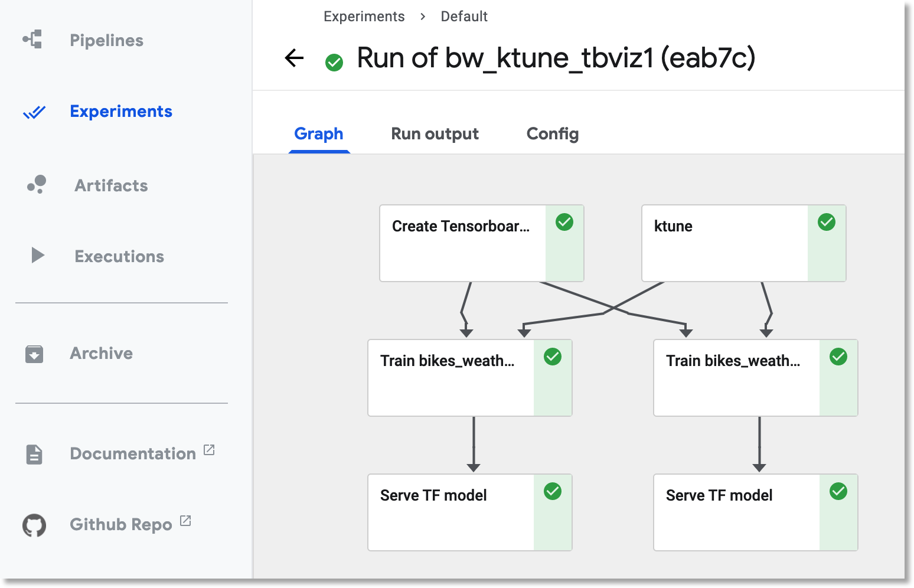The image size is (914, 588).
Task: Click the ktune node success checkmark
Action: [826, 223]
